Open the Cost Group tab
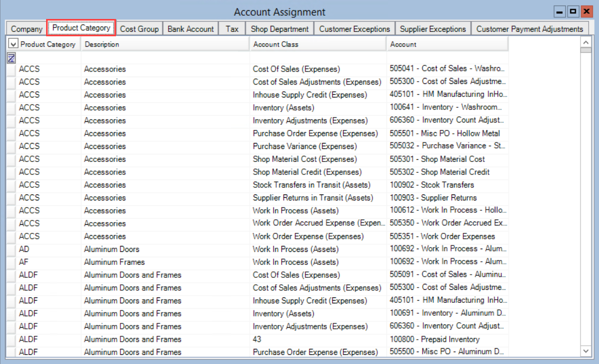Viewport: 599px width, 364px height. pyautogui.click(x=139, y=29)
